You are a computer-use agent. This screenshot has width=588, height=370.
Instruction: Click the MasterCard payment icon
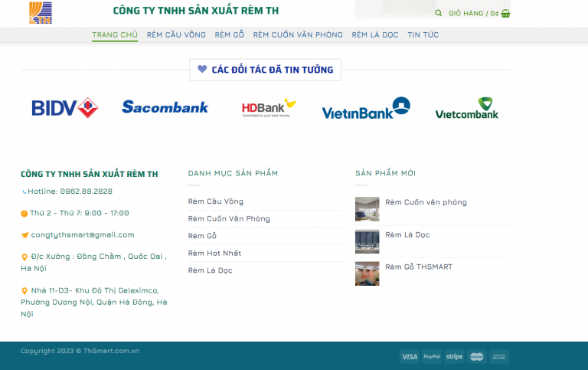coord(477,356)
